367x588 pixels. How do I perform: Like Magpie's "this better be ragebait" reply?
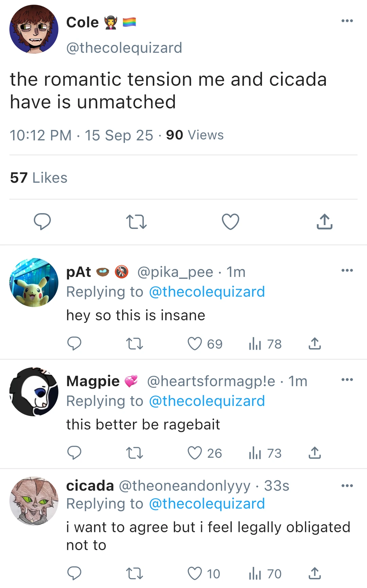195,453
